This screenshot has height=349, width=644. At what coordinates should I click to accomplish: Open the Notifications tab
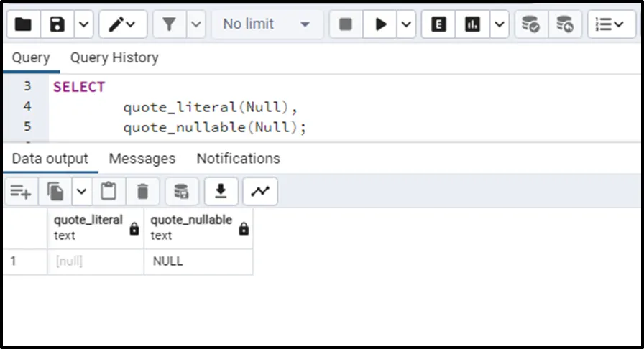pos(238,158)
